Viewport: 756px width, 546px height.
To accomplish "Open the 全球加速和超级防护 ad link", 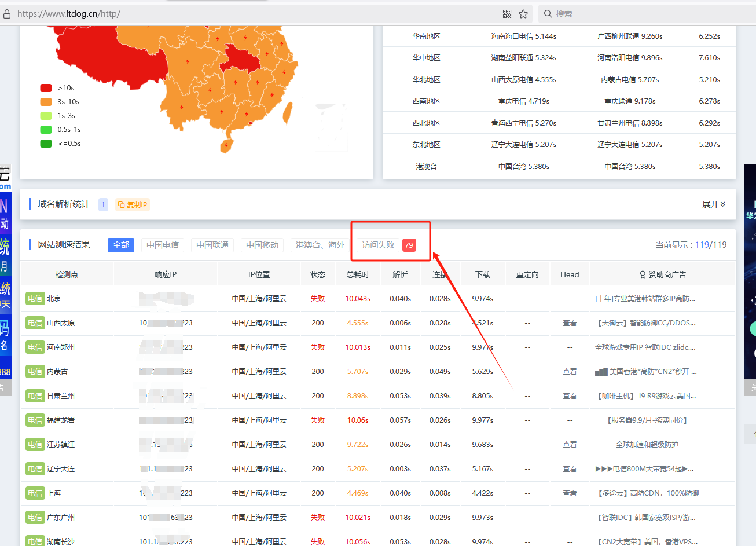I will point(647,445).
